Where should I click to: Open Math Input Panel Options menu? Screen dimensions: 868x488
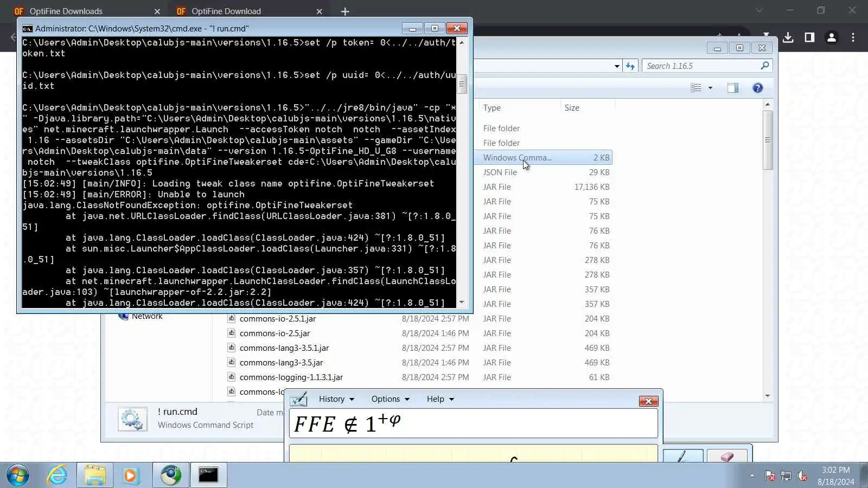tap(390, 399)
